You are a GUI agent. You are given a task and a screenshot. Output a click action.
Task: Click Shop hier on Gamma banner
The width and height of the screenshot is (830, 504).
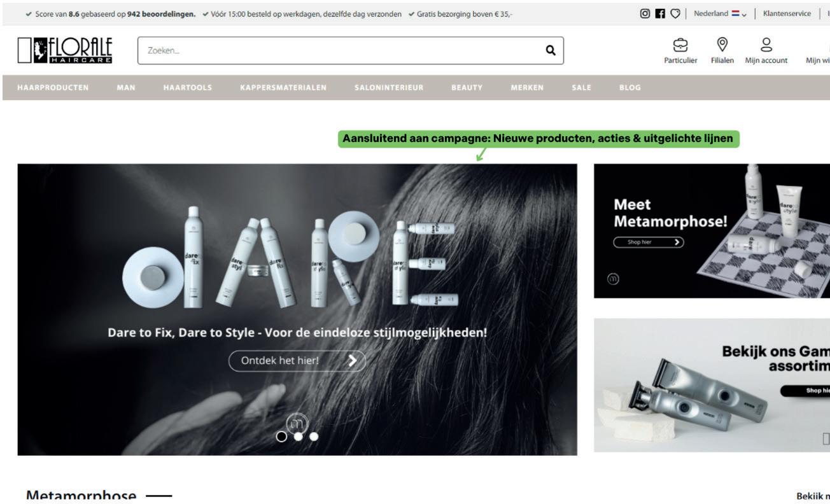click(x=806, y=391)
